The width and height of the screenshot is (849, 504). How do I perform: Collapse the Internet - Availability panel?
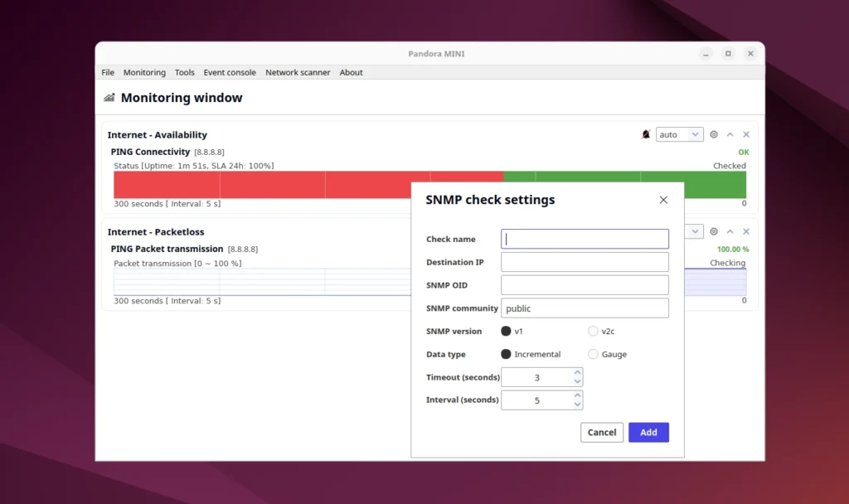tap(730, 133)
